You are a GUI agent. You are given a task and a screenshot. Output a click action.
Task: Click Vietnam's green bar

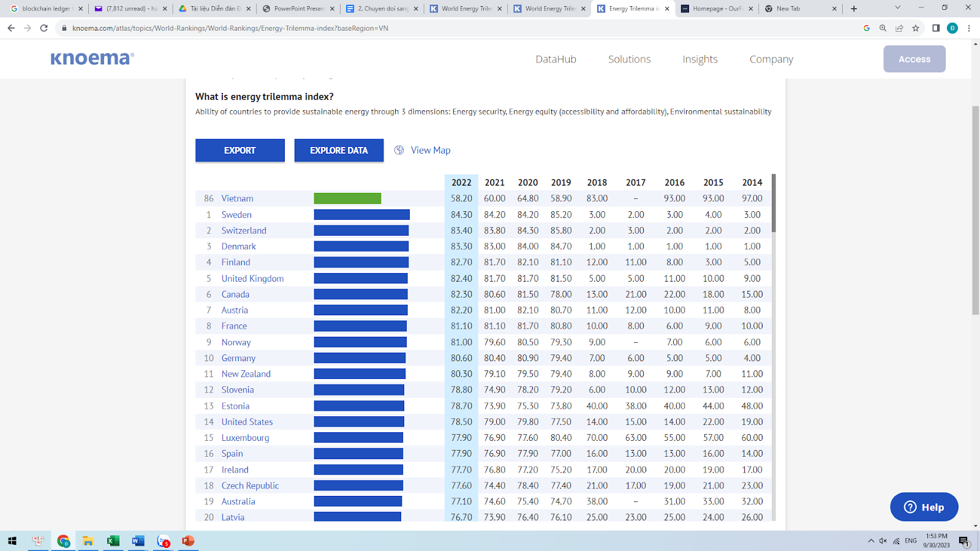click(x=347, y=198)
